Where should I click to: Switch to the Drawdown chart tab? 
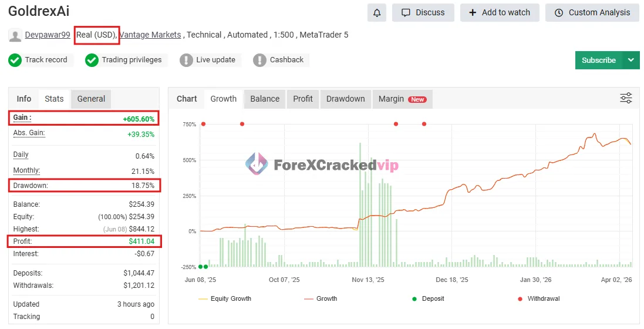point(345,99)
